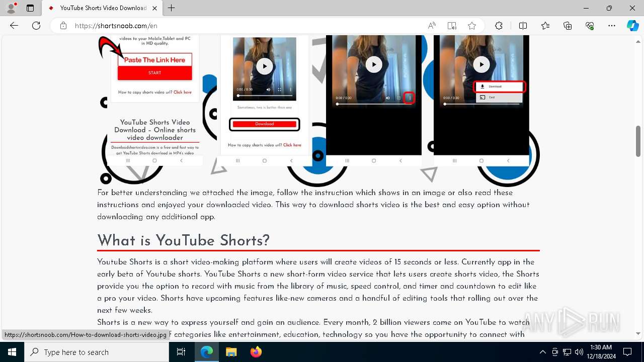Go back to previous page

(x=14, y=26)
